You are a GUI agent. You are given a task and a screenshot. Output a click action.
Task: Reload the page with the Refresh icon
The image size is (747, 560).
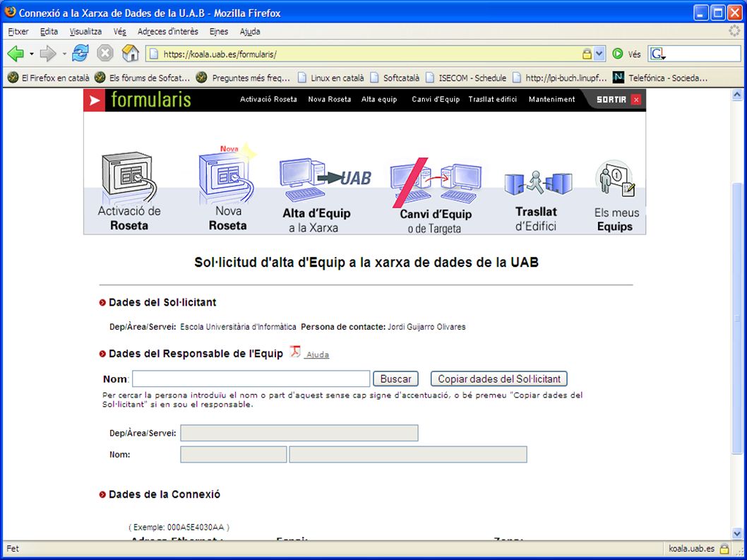pyautogui.click(x=80, y=54)
